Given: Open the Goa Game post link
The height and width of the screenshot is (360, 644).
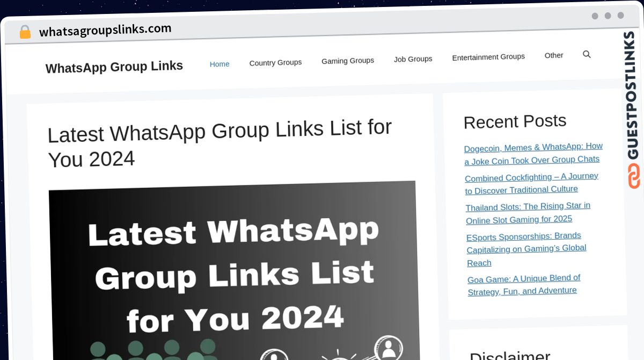Looking at the screenshot, I should [524, 285].
